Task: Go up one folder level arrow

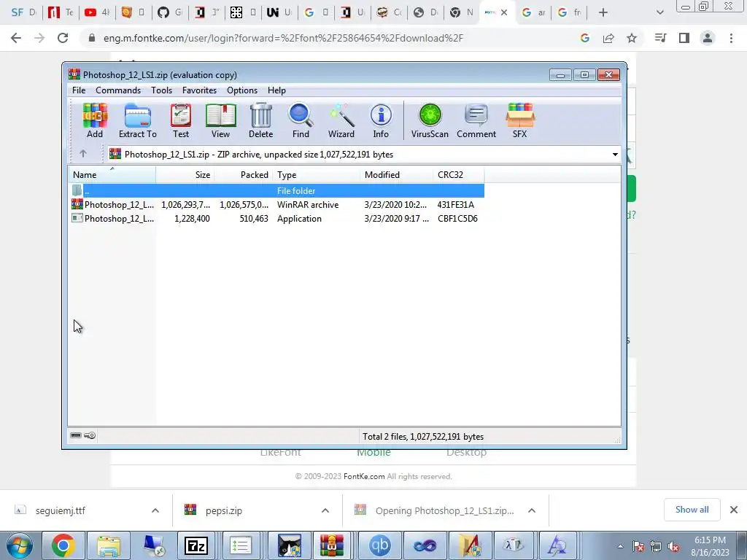Action: click(x=83, y=154)
